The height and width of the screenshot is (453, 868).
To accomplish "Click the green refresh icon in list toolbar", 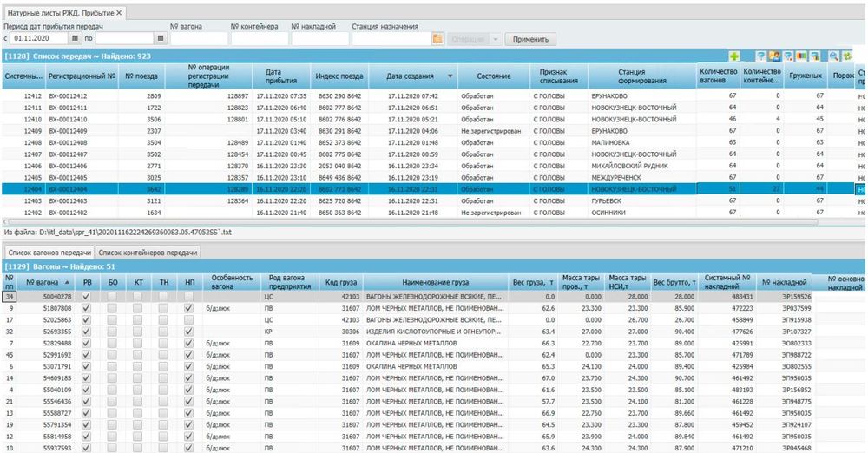I will click(845, 56).
